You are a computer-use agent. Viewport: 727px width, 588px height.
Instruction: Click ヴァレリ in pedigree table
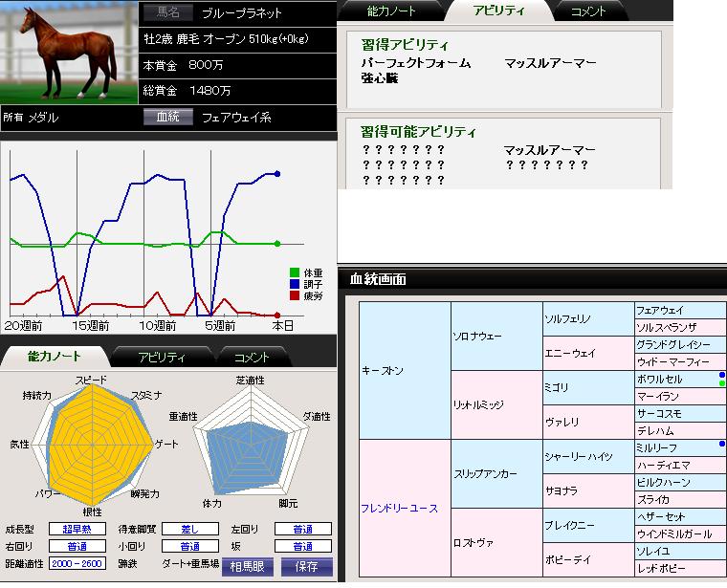pos(588,423)
